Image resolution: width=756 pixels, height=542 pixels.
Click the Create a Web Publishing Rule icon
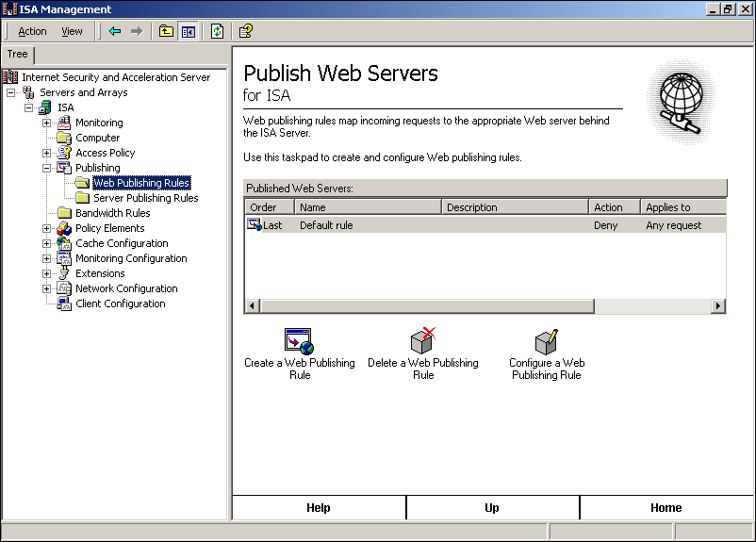pyautogui.click(x=298, y=340)
